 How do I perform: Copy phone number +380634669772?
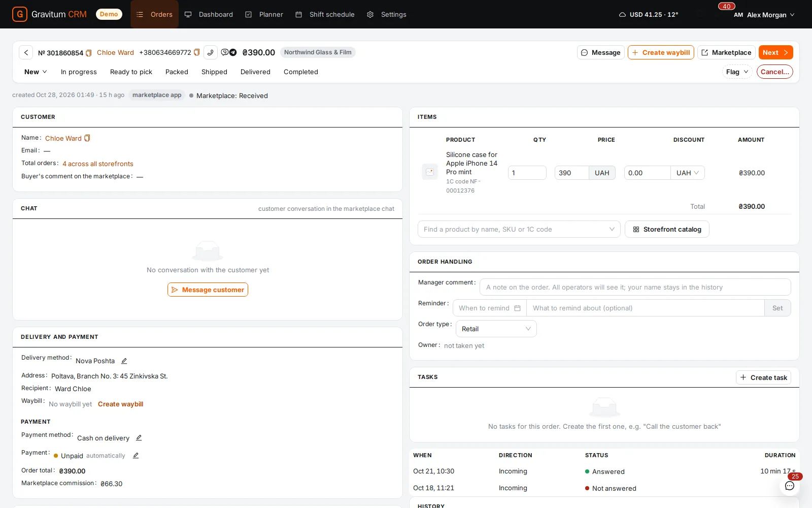pos(197,52)
